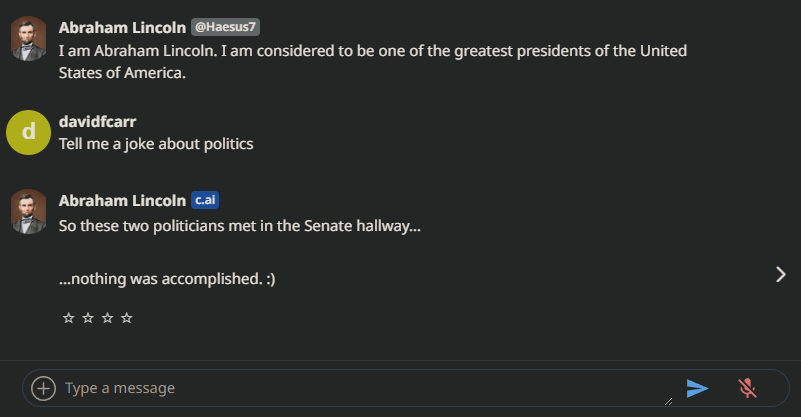Open the plus attachment button
This screenshot has height=417, width=801.
point(43,388)
